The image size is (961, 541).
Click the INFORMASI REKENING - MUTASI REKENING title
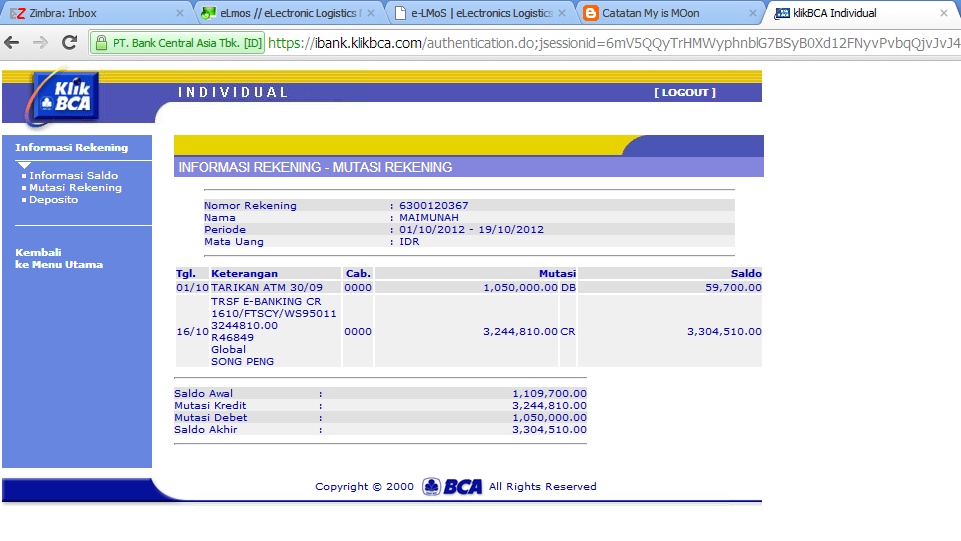[315, 167]
